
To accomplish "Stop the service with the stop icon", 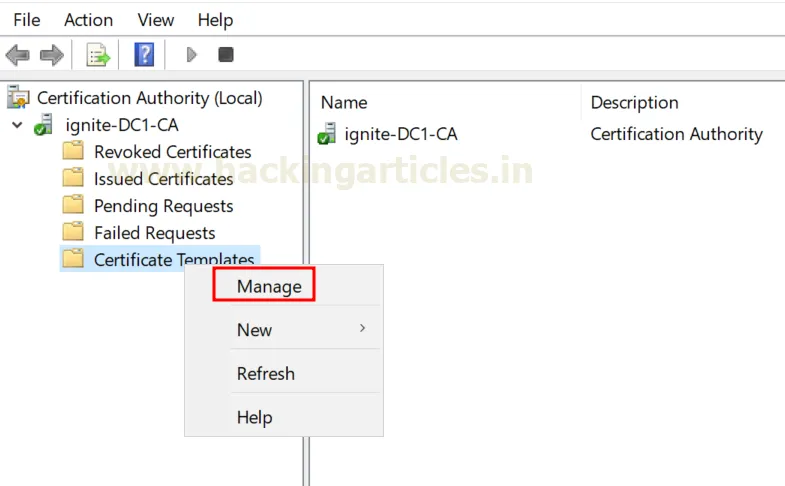I will point(226,54).
